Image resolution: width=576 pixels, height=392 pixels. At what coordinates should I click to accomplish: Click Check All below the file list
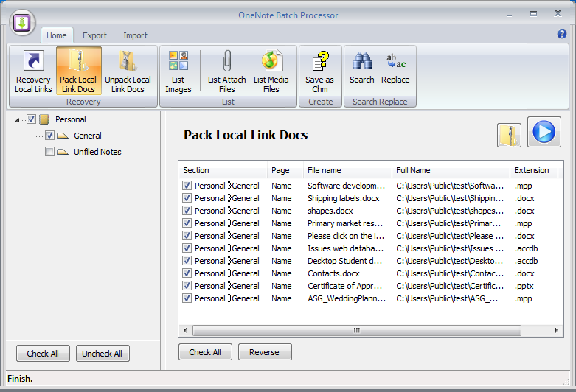click(x=205, y=352)
